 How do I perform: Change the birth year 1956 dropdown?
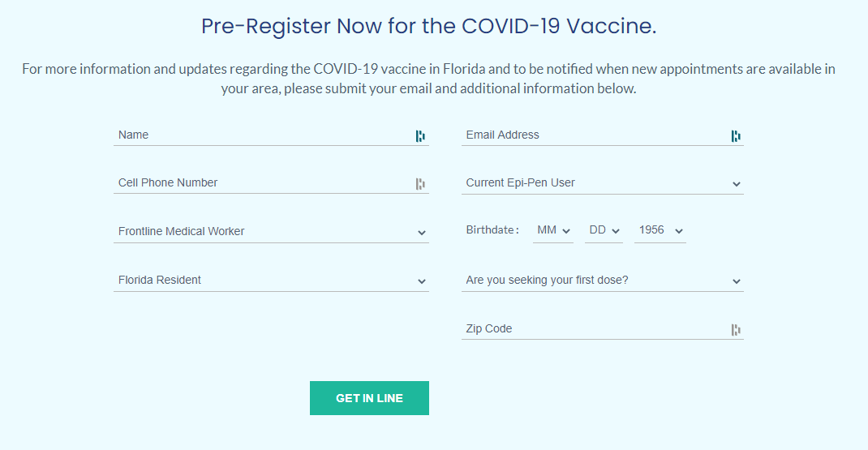tap(660, 230)
